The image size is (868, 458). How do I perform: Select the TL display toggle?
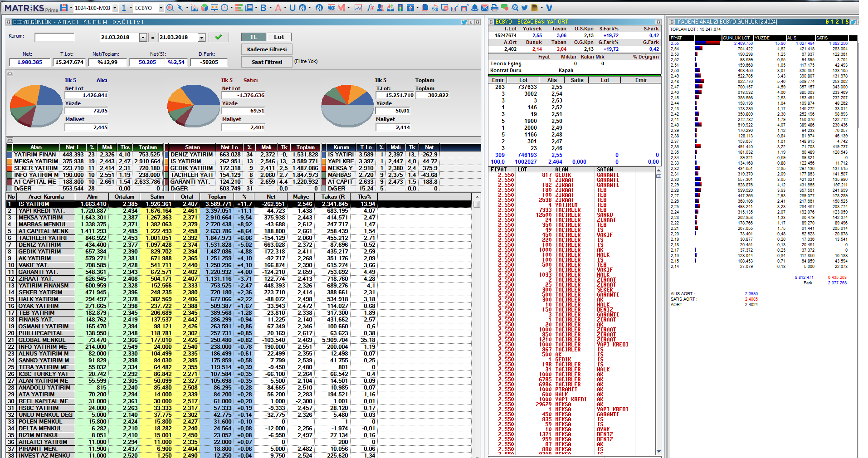click(x=253, y=37)
